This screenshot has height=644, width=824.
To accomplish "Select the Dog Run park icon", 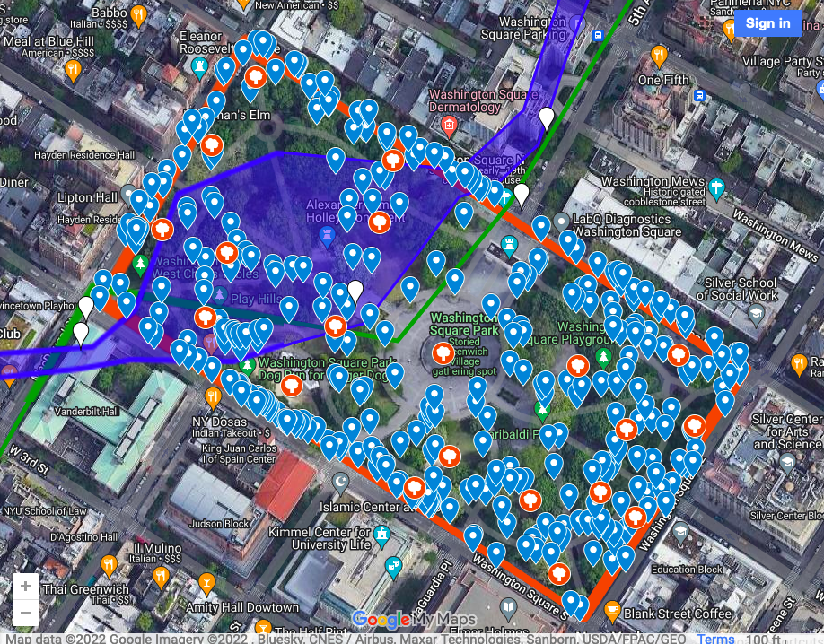I will tap(247, 364).
